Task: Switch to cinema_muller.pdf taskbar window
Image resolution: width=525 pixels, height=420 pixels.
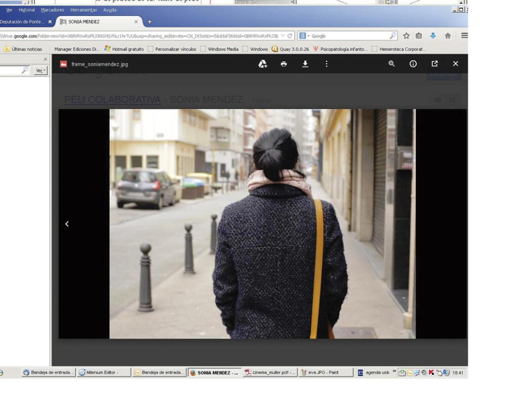Action: coord(270,373)
